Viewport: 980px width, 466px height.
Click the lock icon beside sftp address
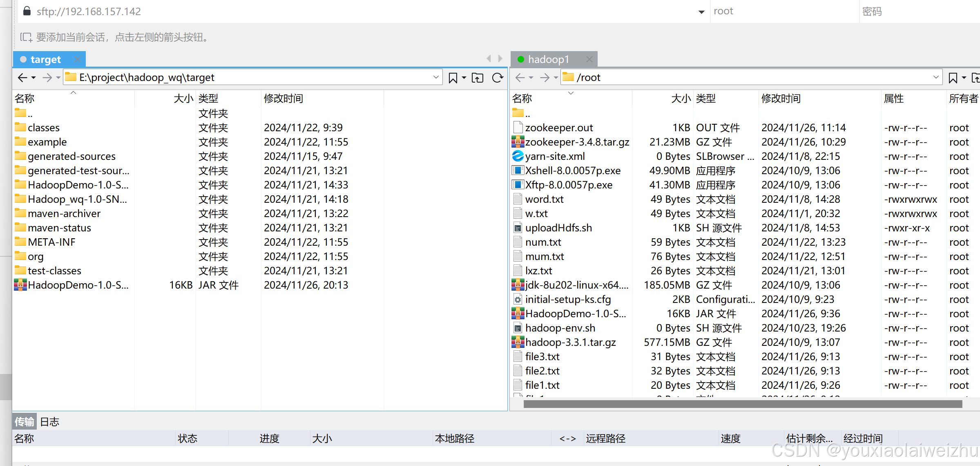(27, 11)
